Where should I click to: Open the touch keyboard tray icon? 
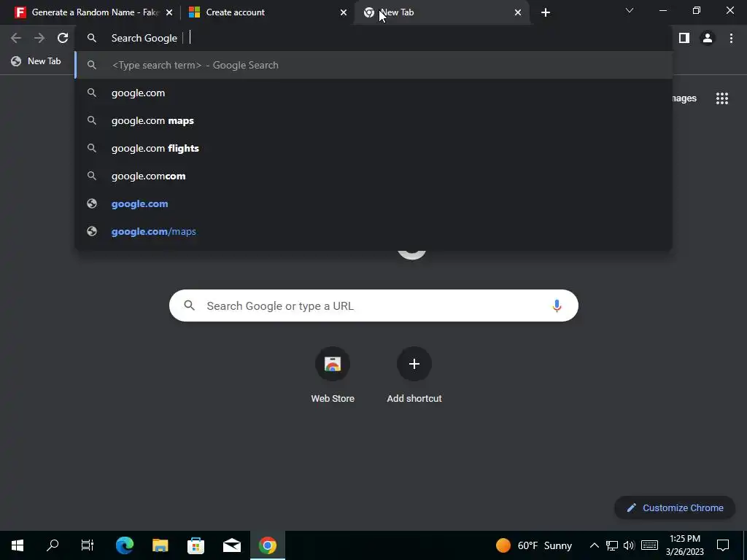[649, 545]
